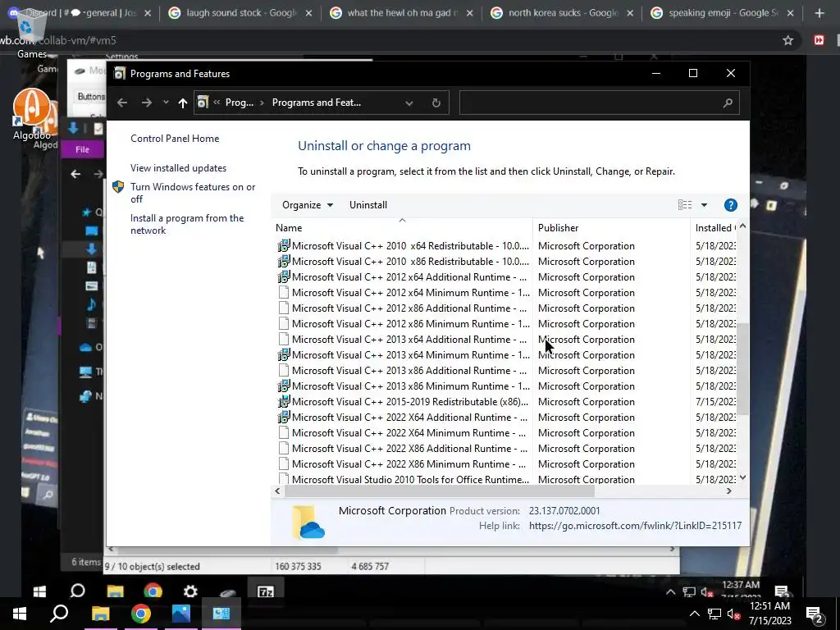
Task: Switch to the speaking emoji browser tab
Action: [x=724, y=13]
